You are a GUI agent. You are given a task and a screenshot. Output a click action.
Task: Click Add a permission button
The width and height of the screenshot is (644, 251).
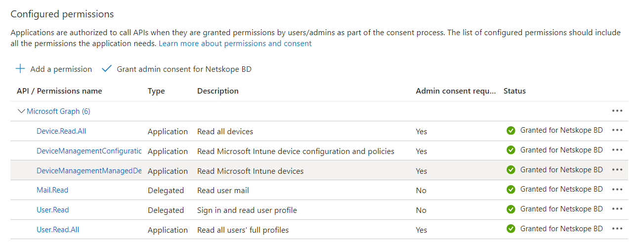coord(54,69)
